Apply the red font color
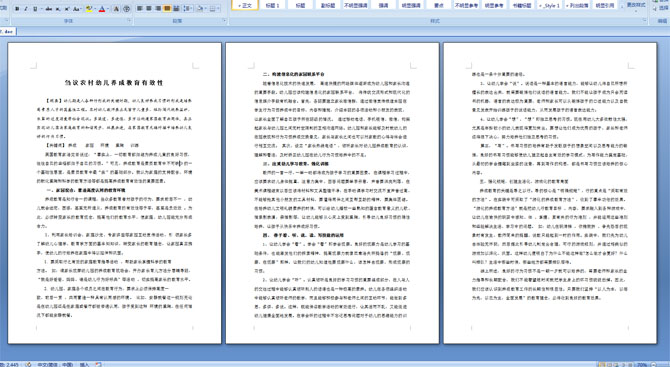 (x=102, y=9)
